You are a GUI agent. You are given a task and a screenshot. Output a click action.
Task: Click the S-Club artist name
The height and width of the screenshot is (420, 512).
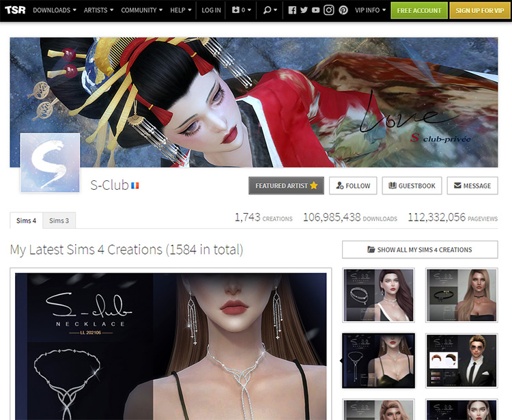coord(109,185)
